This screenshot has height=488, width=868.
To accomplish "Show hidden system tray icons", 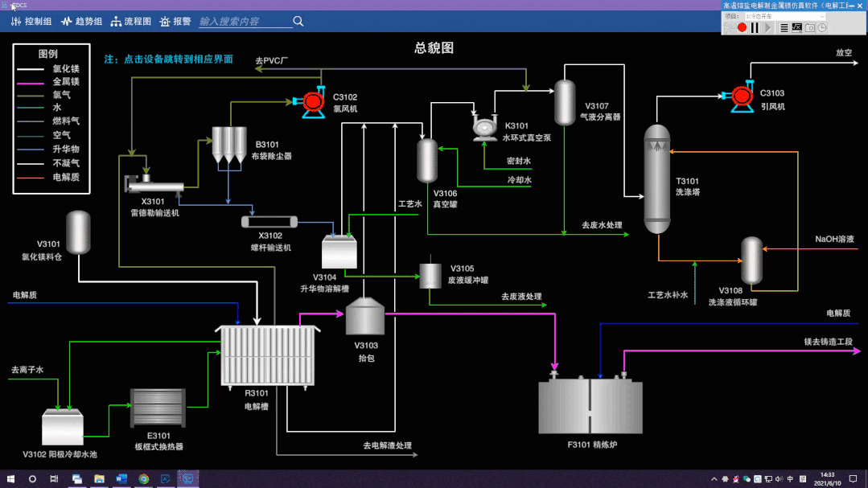I will click(x=714, y=479).
